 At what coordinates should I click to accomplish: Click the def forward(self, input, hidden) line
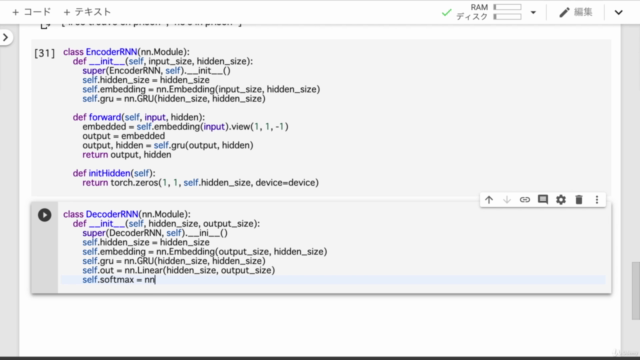(x=139, y=117)
